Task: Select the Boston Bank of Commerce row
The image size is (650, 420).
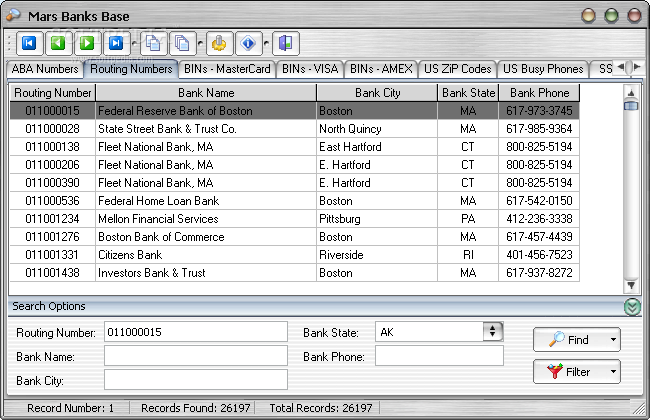Action: 294,237
